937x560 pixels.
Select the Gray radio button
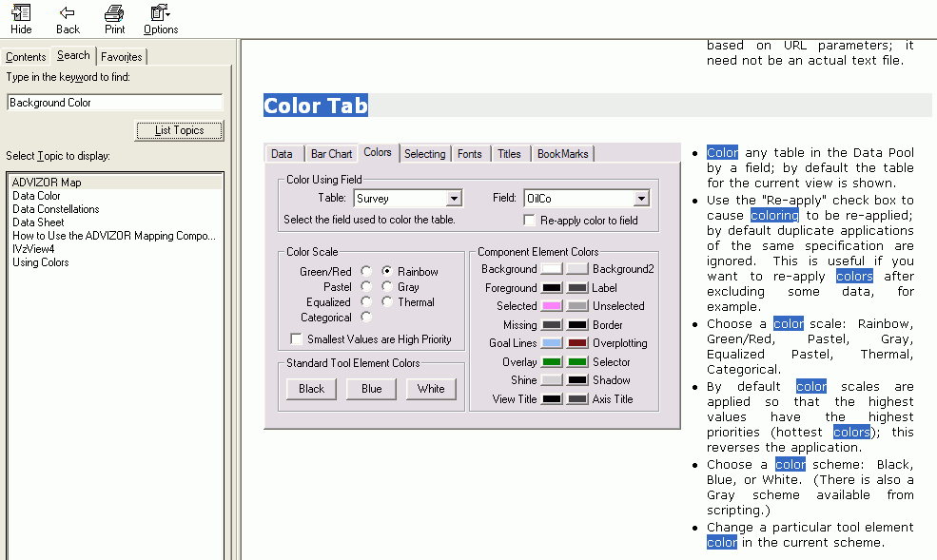click(x=386, y=286)
